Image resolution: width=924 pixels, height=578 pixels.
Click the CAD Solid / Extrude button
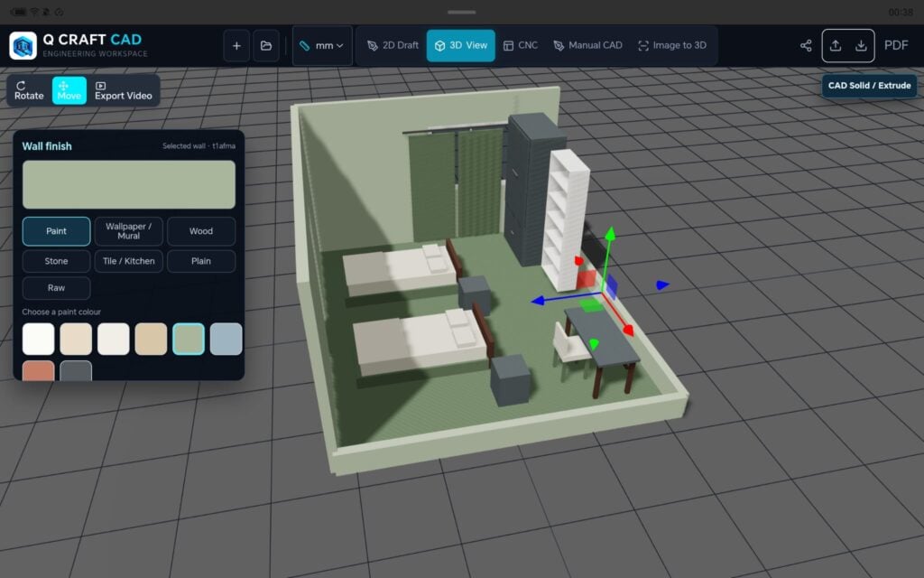point(869,86)
